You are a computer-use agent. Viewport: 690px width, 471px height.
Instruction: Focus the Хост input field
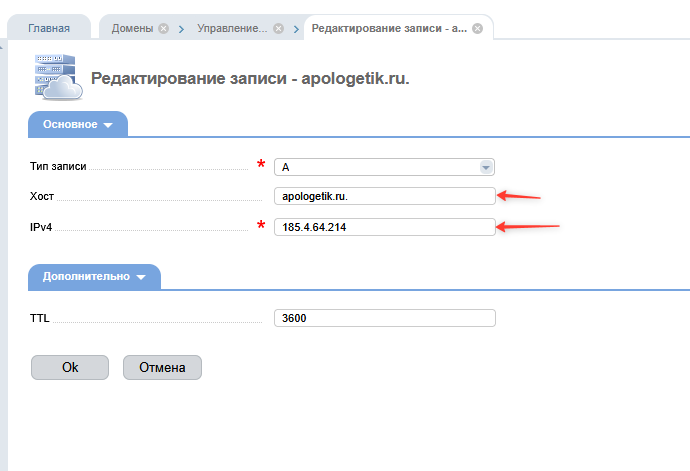coord(384,196)
